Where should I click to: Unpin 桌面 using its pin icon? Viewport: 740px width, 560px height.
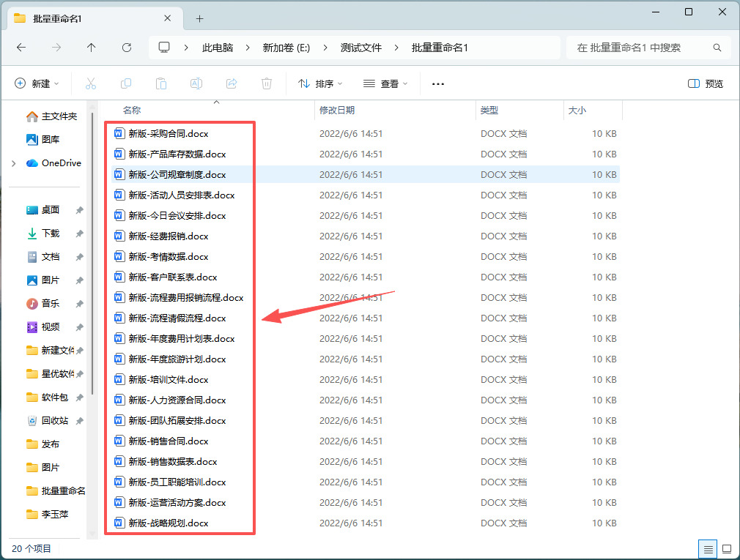79,210
